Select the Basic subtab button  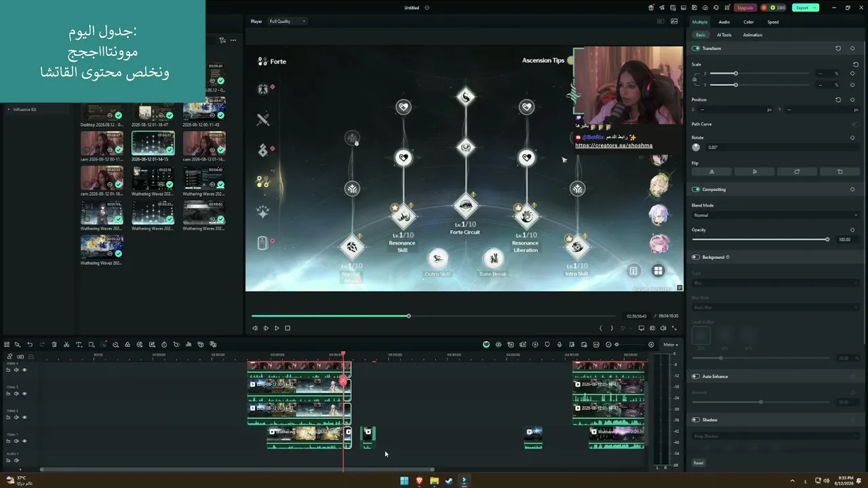pos(701,35)
